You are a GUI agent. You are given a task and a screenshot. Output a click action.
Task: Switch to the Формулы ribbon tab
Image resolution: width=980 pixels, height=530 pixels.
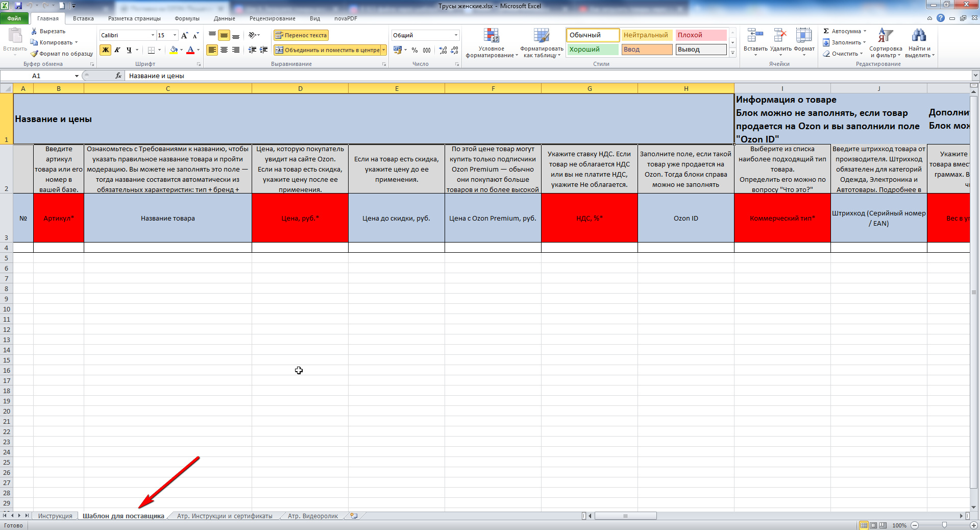click(x=187, y=18)
